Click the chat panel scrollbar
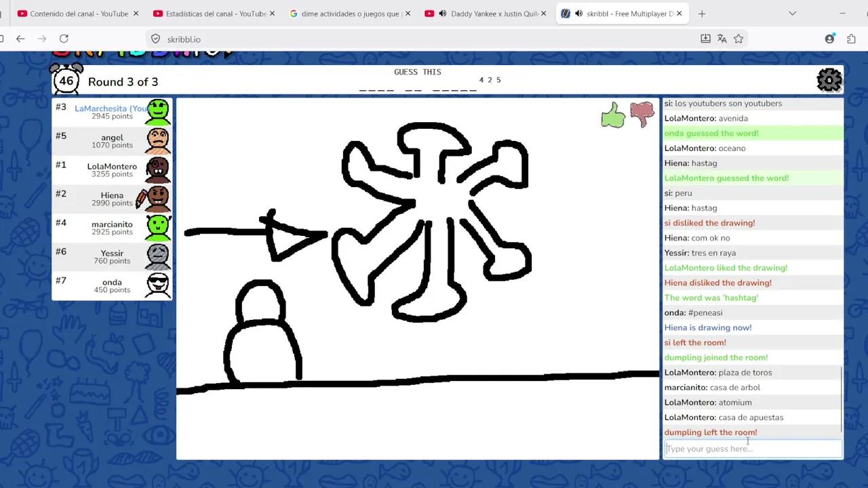The height and width of the screenshot is (488, 868). [842, 400]
